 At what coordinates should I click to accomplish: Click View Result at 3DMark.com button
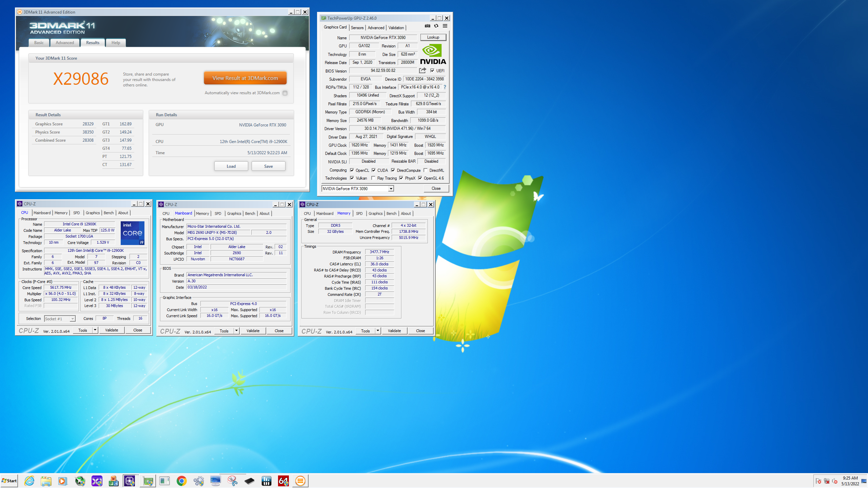pyautogui.click(x=245, y=78)
